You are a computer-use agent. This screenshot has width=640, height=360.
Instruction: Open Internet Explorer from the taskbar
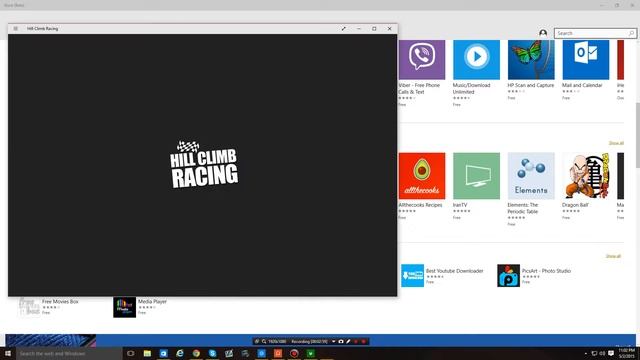click(x=180, y=353)
